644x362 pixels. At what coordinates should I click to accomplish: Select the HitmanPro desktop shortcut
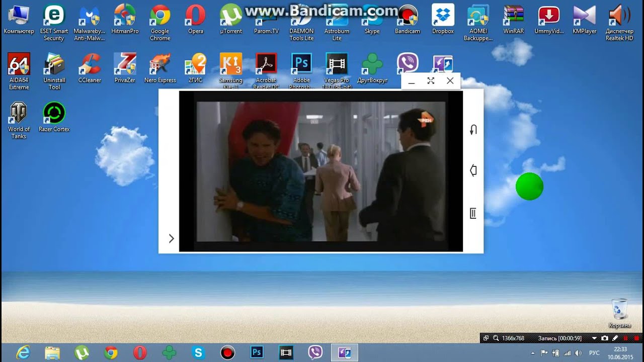click(125, 20)
